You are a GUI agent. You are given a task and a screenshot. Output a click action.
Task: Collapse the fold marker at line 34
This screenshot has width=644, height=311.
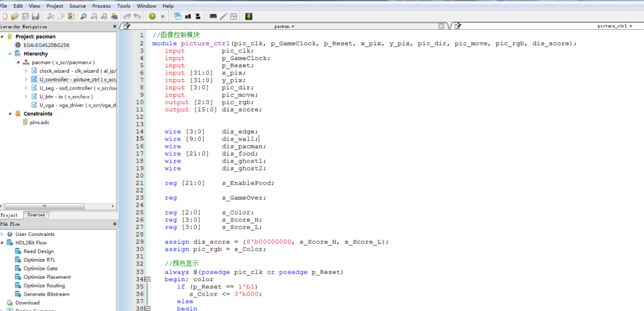point(147,279)
